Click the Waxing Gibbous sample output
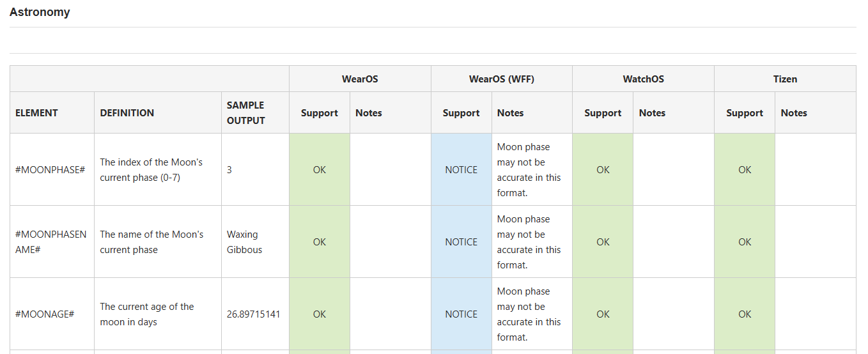Screen dimensions: 868x354 tap(245, 242)
